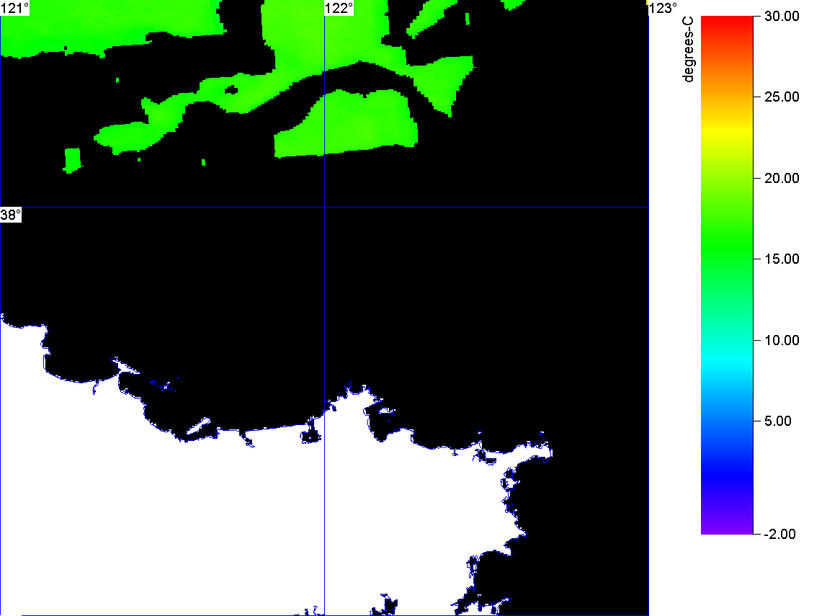The width and height of the screenshot is (840, 616).
Task: Click the 10.00 colorbar tick value
Action: [x=782, y=340]
